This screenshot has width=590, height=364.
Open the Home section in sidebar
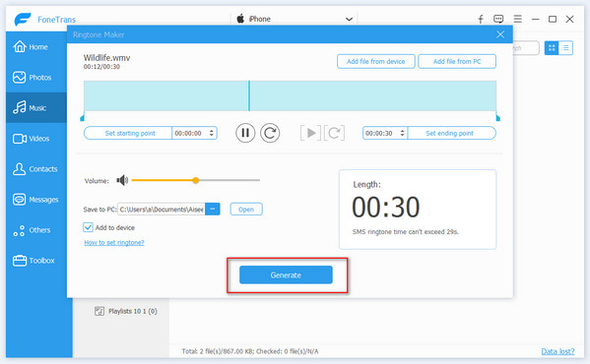tap(35, 47)
